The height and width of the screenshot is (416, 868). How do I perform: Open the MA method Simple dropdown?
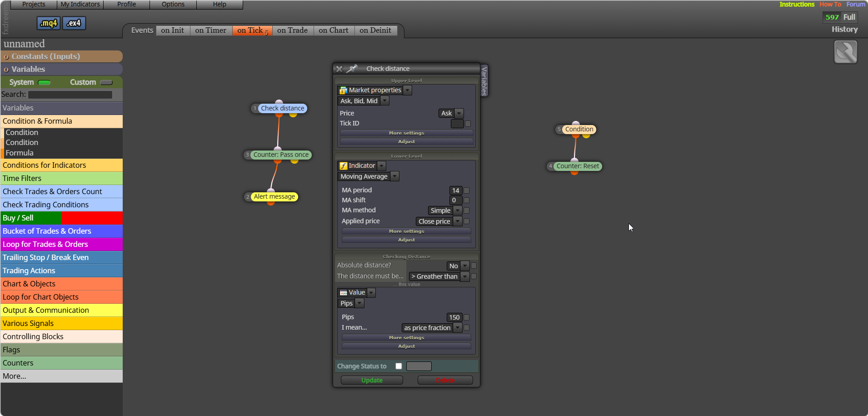click(x=458, y=211)
